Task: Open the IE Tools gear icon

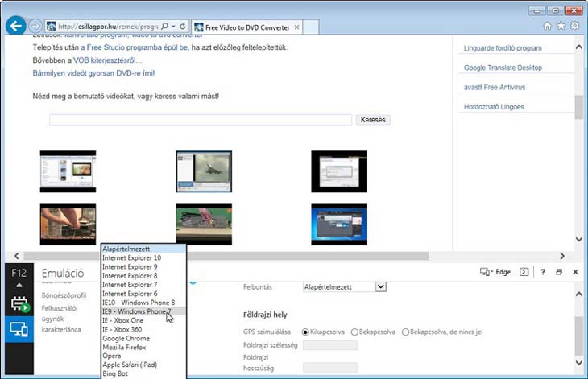Action: point(575,26)
